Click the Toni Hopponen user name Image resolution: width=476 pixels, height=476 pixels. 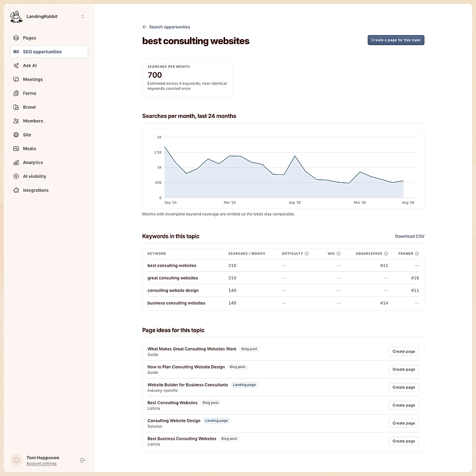pos(43,458)
